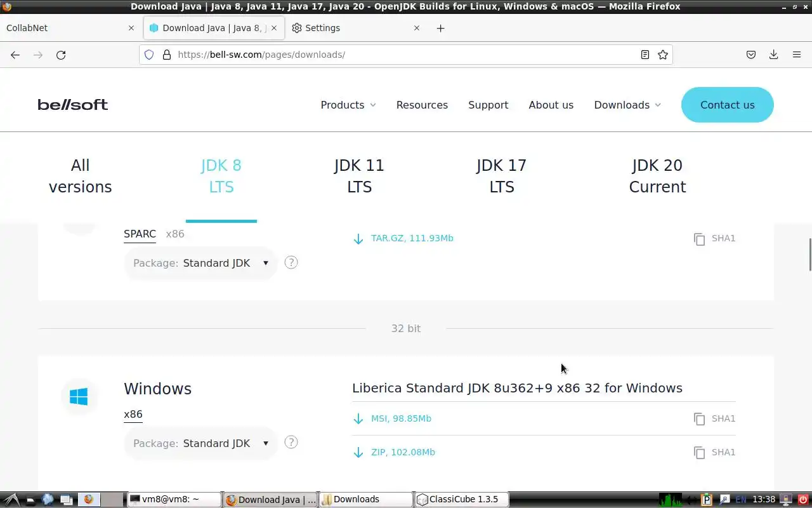This screenshot has height=508, width=812.
Task: Click the Contact us button
Action: [728, 105]
